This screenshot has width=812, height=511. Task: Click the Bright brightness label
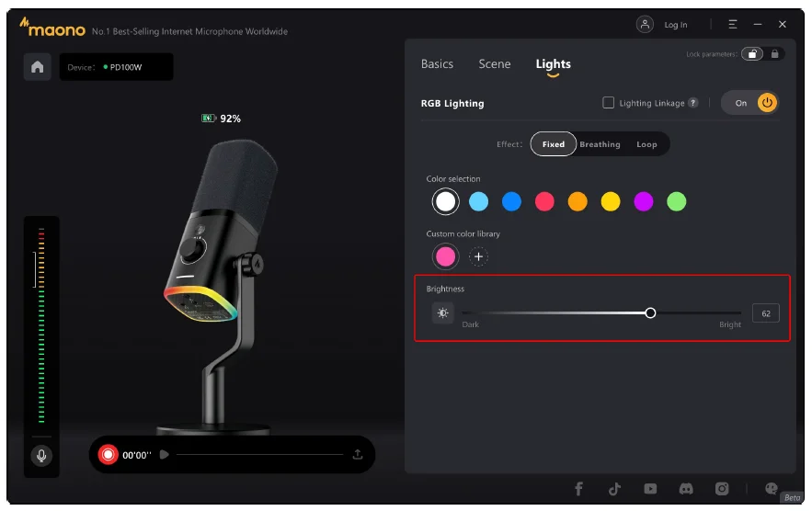click(729, 324)
